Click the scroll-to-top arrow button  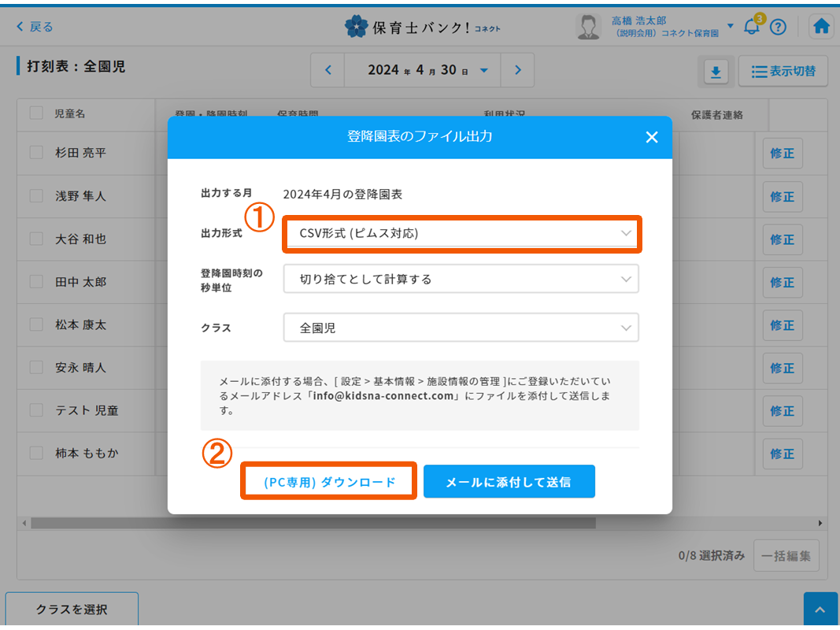(x=820, y=610)
